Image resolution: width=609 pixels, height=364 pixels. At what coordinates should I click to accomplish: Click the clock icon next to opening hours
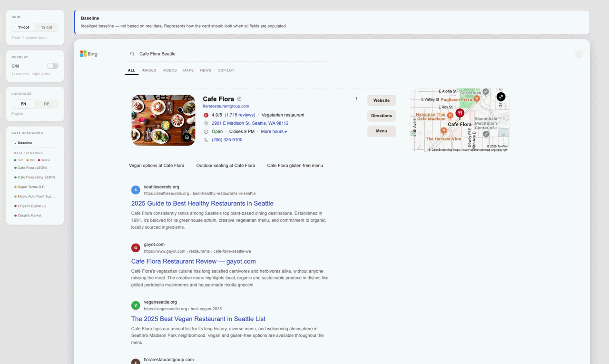(x=206, y=131)
